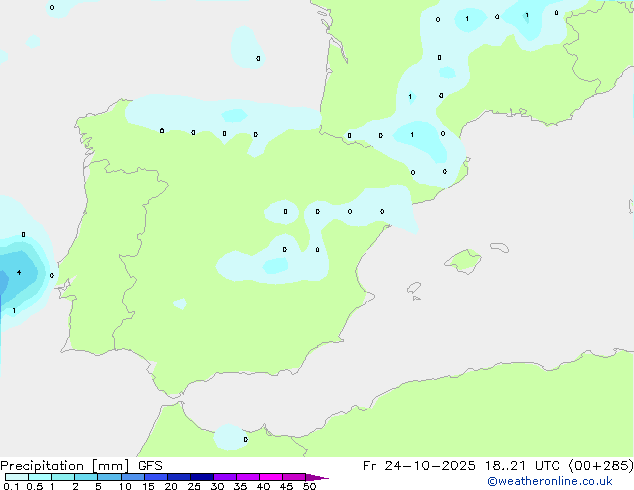Viewport: 634px width, 490px height.
Task: Click the '4' precipitation value off Portugal
Action: [19, 272]
